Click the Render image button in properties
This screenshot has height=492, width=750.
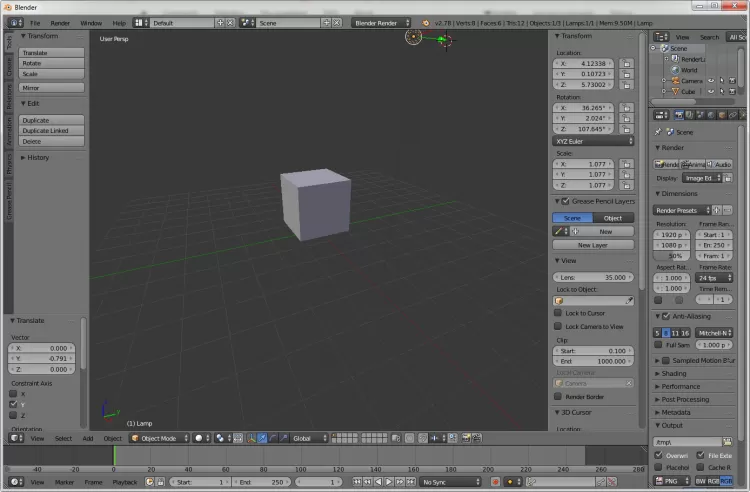(667, 164)
